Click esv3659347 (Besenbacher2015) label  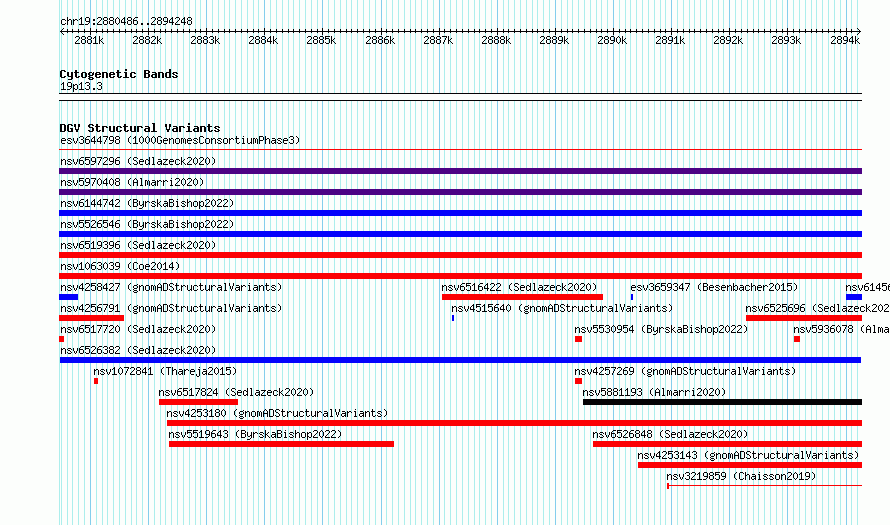[x=714, y=287]
